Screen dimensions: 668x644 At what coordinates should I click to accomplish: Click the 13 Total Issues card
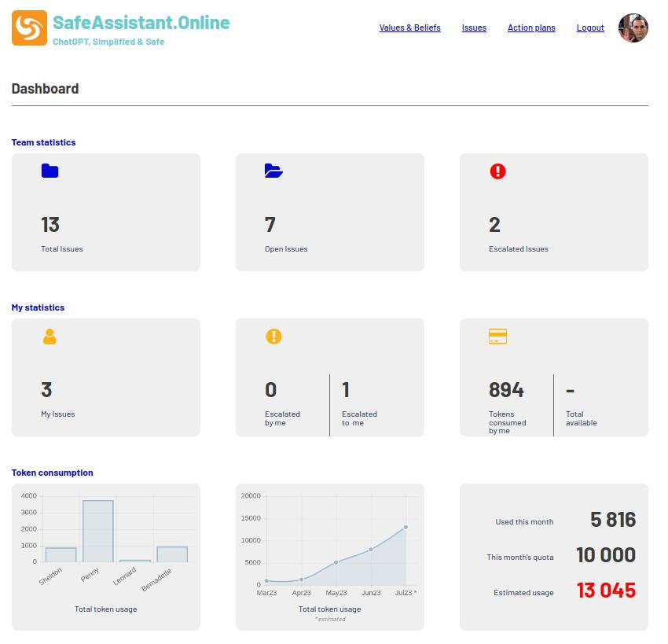click(106, 212)
